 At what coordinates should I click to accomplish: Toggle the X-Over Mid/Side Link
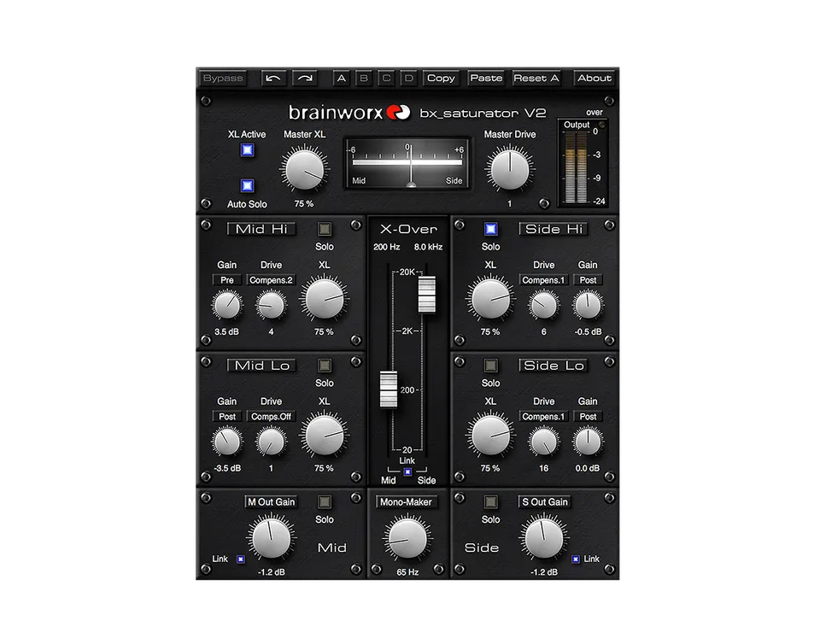pos(407,472)
